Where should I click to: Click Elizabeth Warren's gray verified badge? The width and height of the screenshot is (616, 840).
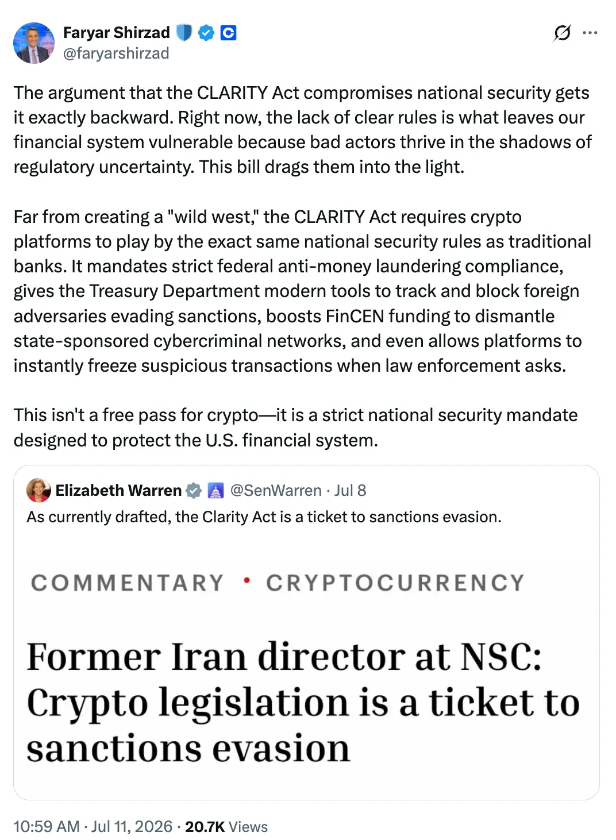[x=194, y=490]
